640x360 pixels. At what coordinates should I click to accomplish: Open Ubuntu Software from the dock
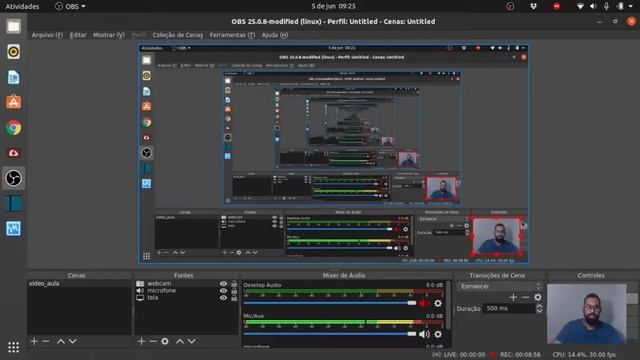[13, 102]
